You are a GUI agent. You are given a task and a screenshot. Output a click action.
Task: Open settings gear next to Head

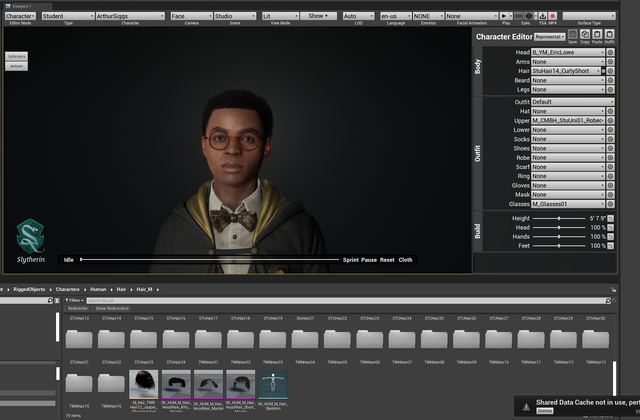point(610,52)
